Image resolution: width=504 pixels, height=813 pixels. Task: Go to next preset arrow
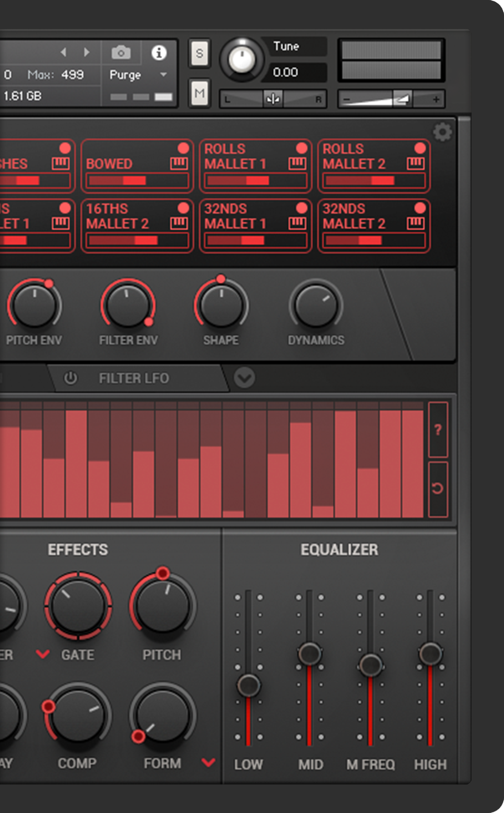click(87, 52)
